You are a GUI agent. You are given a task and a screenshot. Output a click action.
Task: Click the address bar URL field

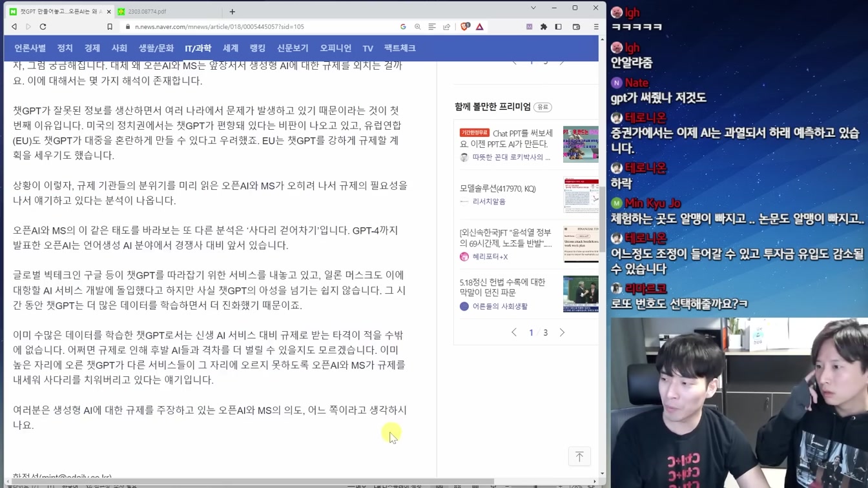point(258,27)
